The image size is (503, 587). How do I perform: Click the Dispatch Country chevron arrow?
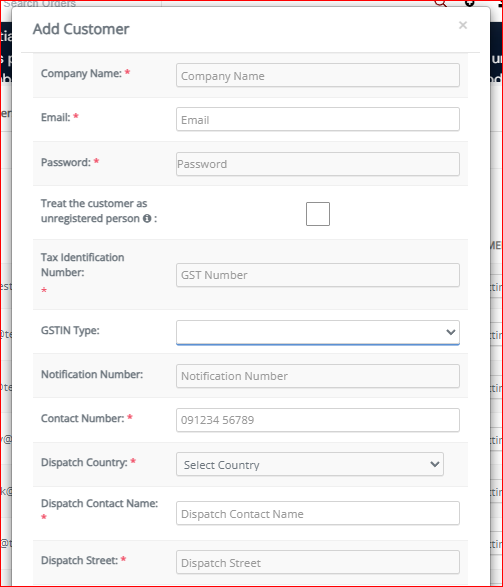tap(435, 464)
